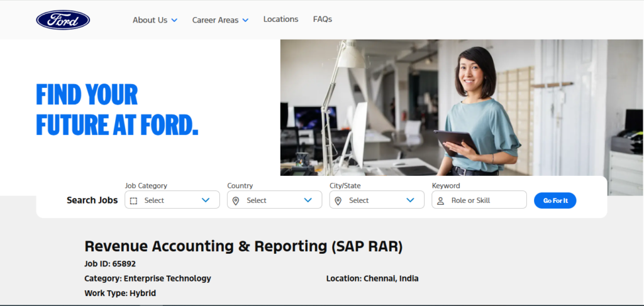The image size is (644, 306).
Task: Click the person icon in Keyword field
Action: pos(441,201)
